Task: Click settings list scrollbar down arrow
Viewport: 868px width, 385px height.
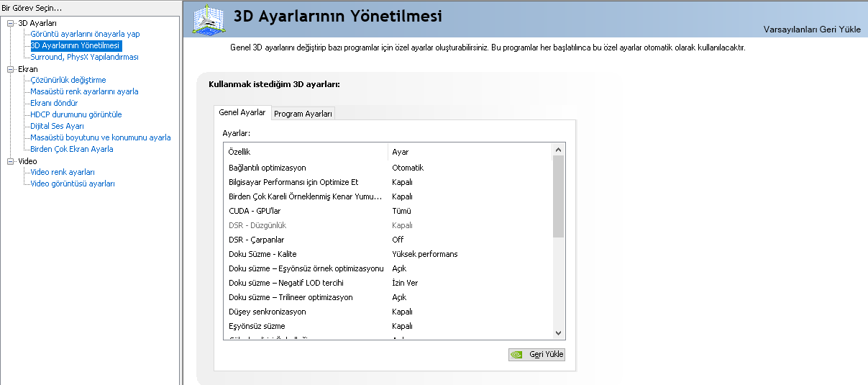Action: [558, 334]
